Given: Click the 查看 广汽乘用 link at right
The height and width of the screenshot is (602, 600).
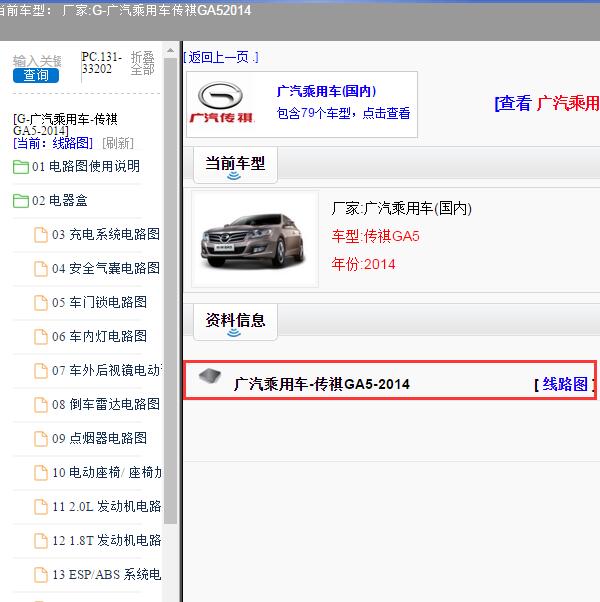Looking at the screenshot, I should tap(547, 103).
